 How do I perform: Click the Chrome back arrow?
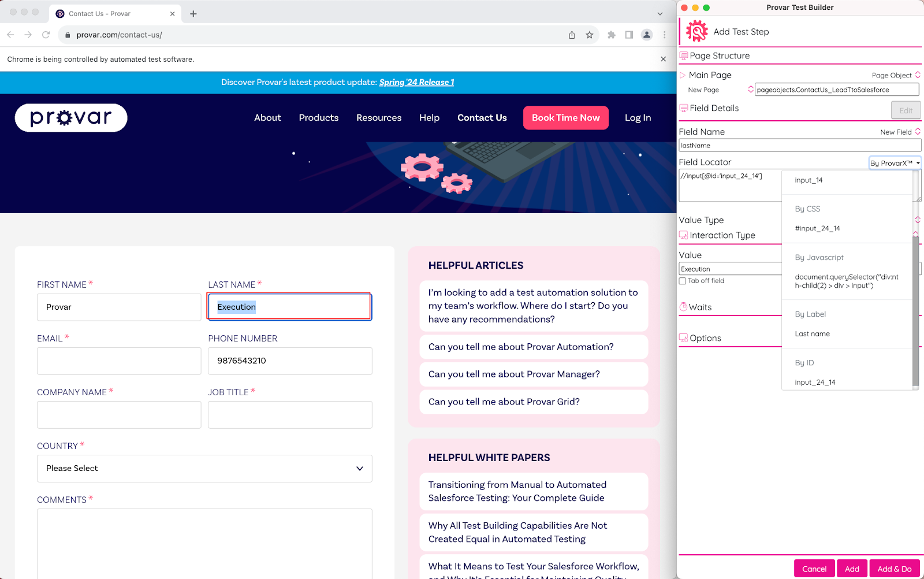pyautogui.click(x=10, y=35)
